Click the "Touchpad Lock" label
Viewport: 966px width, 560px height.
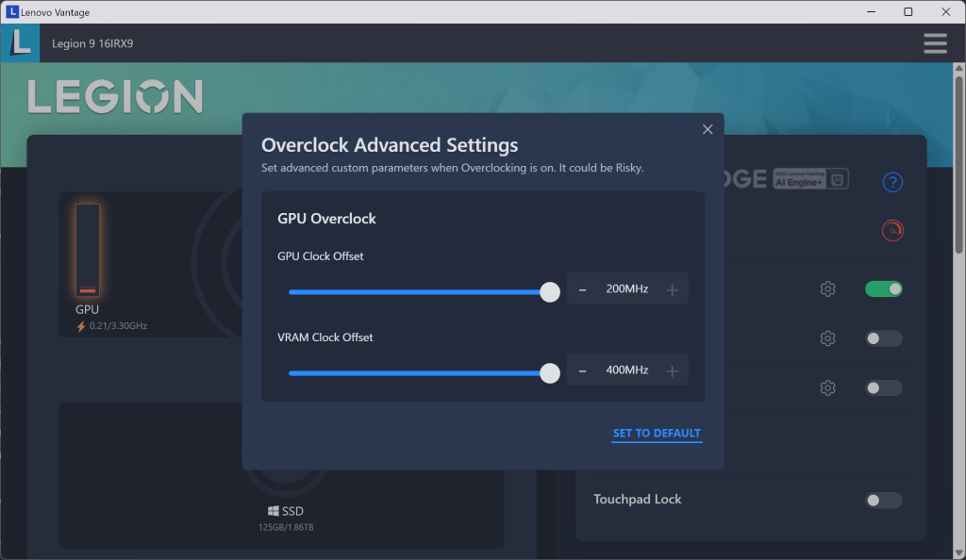[x=637, y=499]
